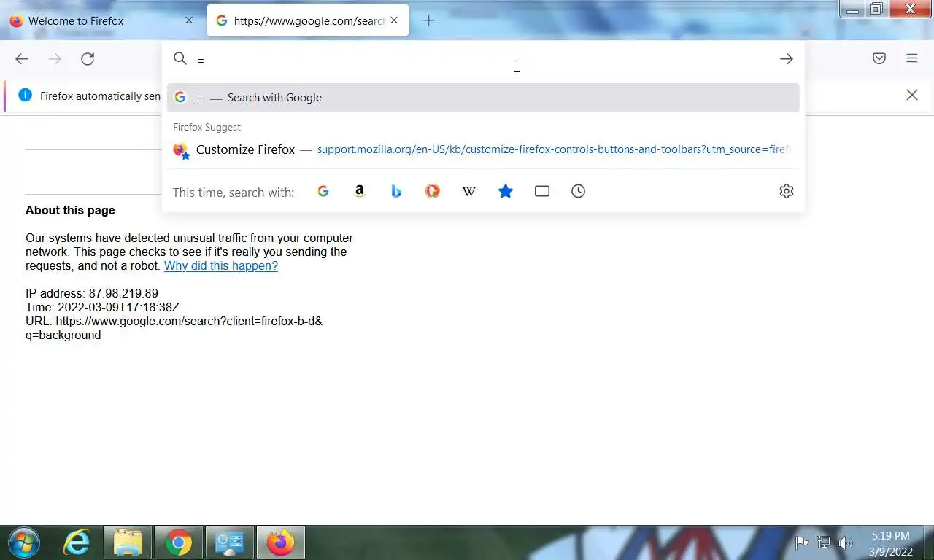Open File Explorer from taskbar

pyautogui.click(x=128, y=542)
